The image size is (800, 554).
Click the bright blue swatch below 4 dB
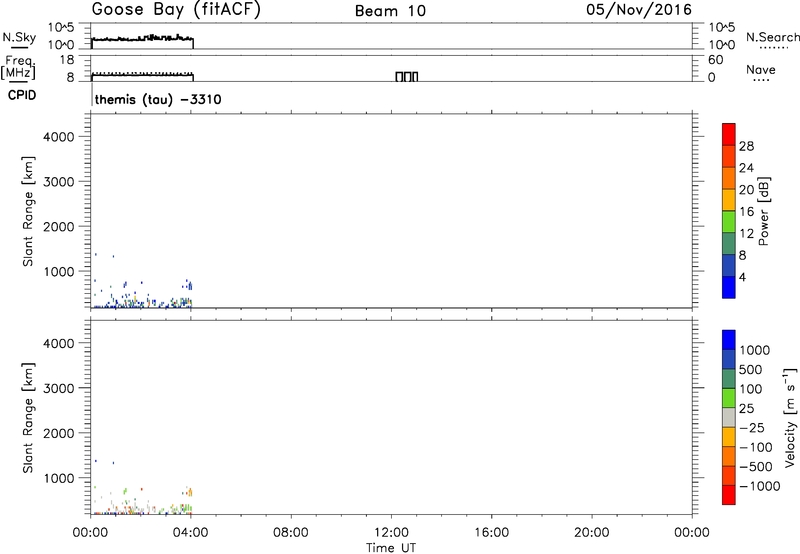pos(729,287)
